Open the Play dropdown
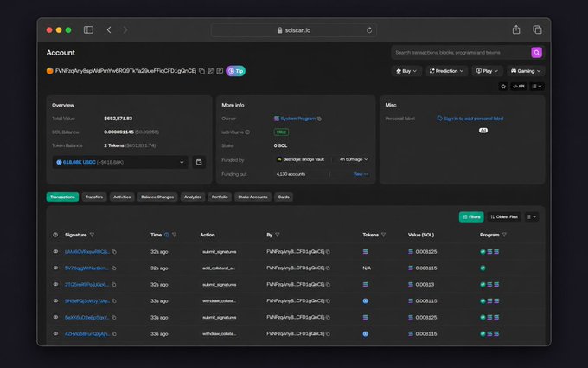588x368 pixels. (487, 71)
